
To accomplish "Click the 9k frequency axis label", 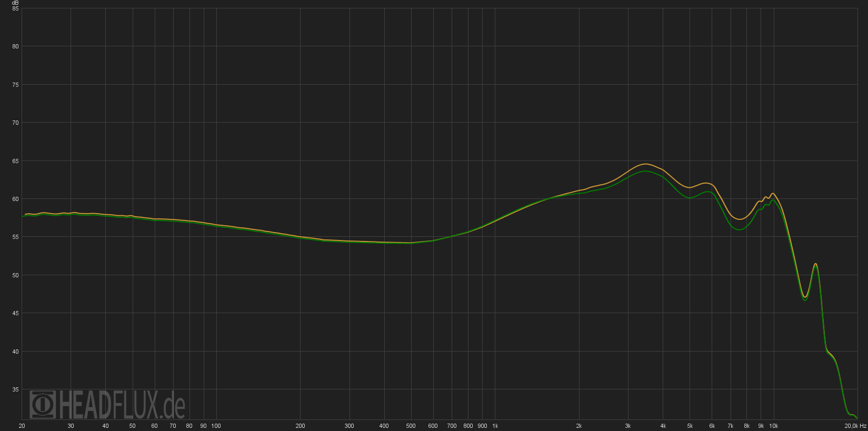I will [761, 426].
